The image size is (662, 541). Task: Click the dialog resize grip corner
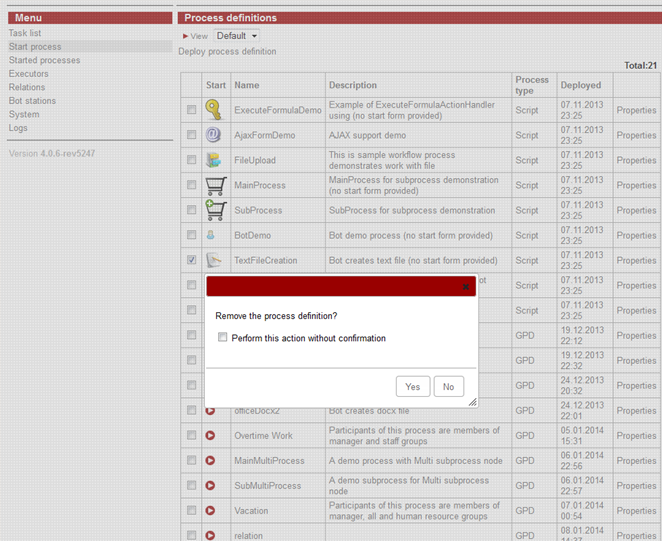(x=473, y=402)
